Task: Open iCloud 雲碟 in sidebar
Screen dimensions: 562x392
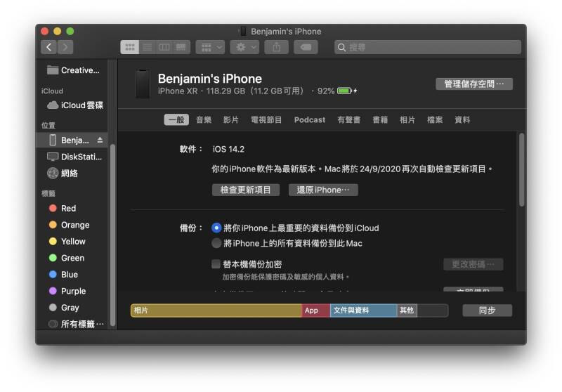Action: (x=75, y=105)
